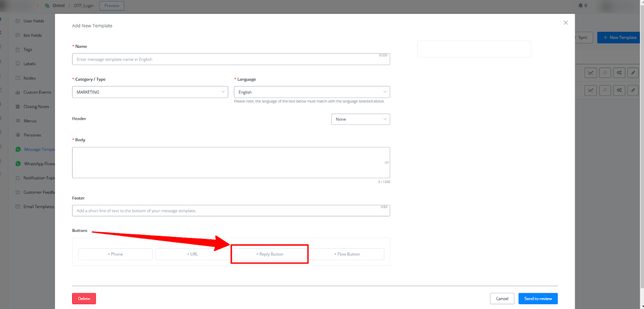Screen dimensions: 644x309
Task: Open the Category / Type dropdown
Action: click(150, 92)
